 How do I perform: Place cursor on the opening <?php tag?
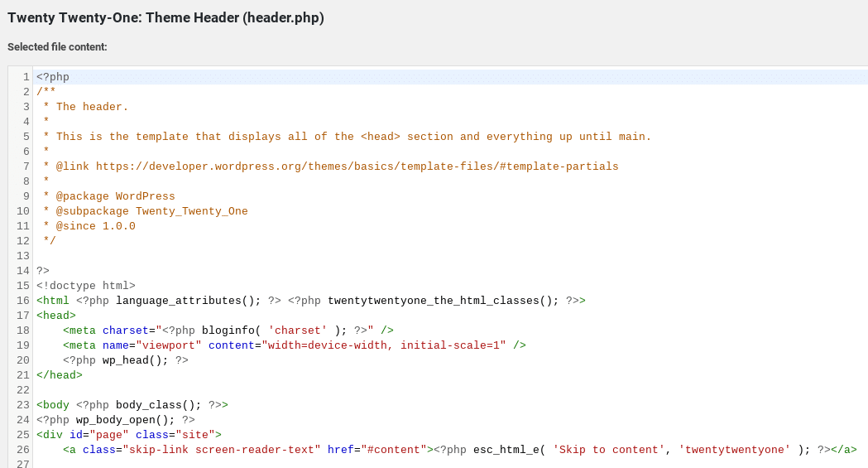[x=52, y=77]
